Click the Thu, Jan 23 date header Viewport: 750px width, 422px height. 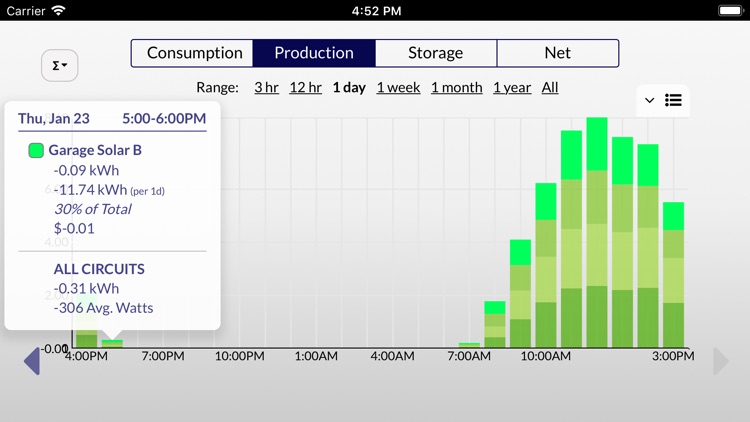[54, 119]
